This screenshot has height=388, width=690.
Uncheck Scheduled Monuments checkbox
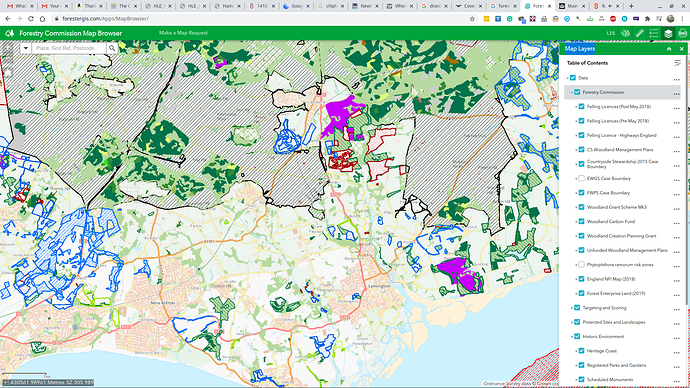point(581,380)
